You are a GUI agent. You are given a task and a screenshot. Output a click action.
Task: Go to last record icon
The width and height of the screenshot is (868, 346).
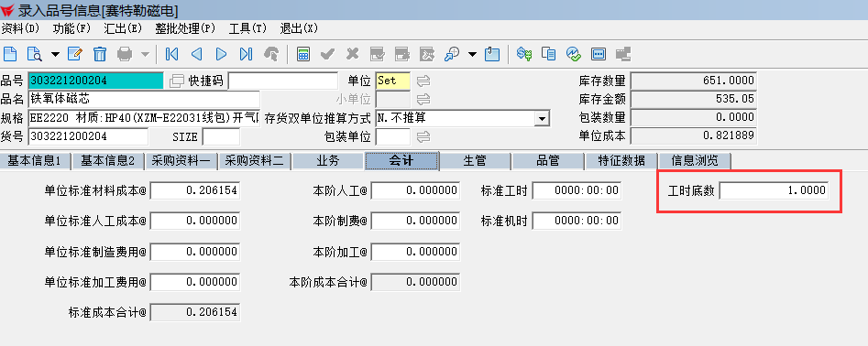tap(247, 54)
